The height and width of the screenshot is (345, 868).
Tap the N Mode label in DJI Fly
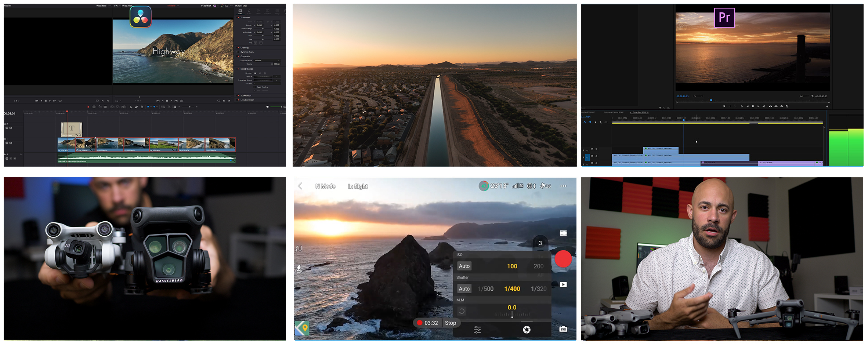(x=325, y=186)
